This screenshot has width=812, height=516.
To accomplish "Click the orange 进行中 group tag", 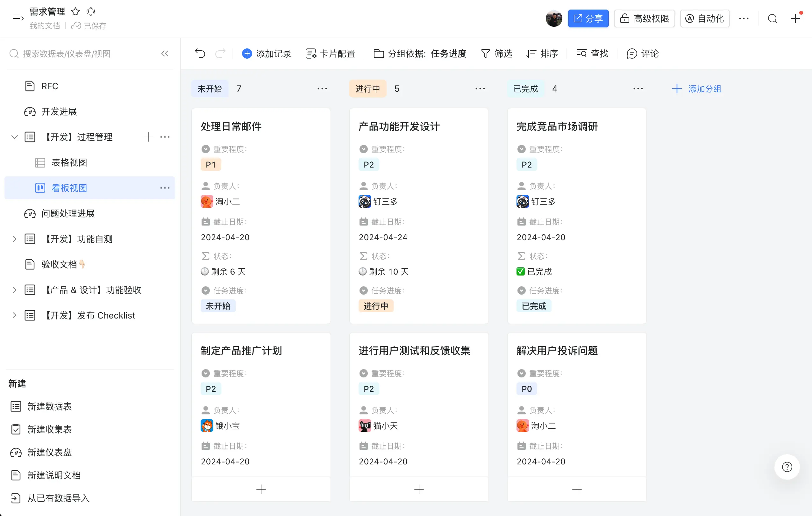I will coord(367,89).
